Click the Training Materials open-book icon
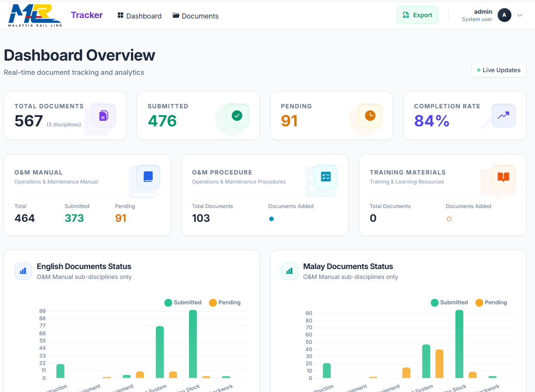535x392 pixels. tap(503, 177)
